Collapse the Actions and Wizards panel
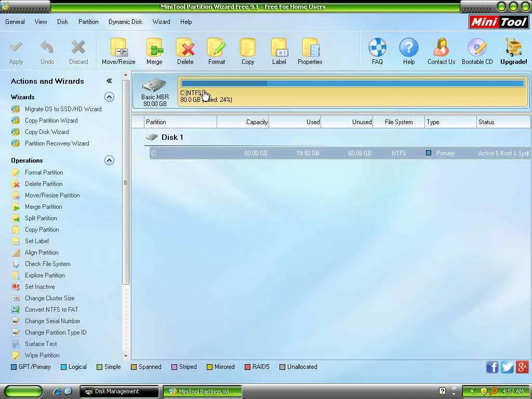 [109, 81]
